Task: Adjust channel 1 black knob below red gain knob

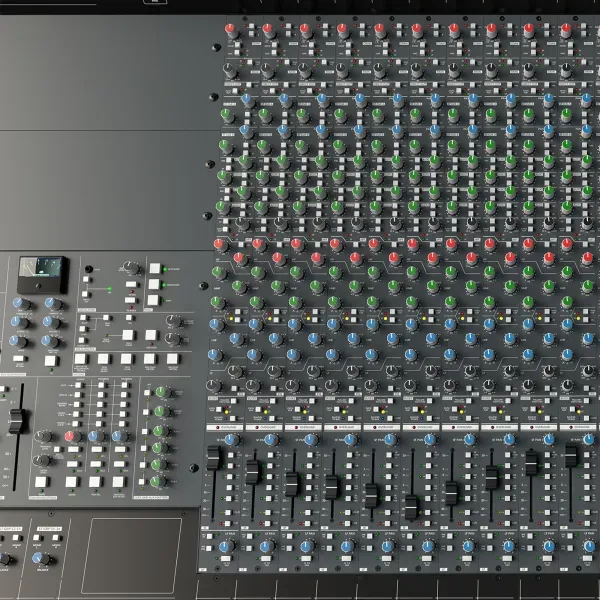Action: 229,70
